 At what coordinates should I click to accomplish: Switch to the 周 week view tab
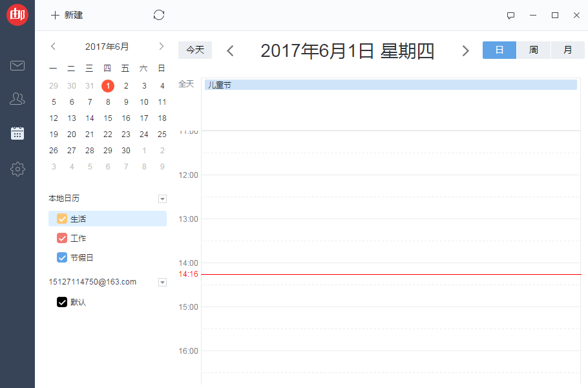click(533, 50)
